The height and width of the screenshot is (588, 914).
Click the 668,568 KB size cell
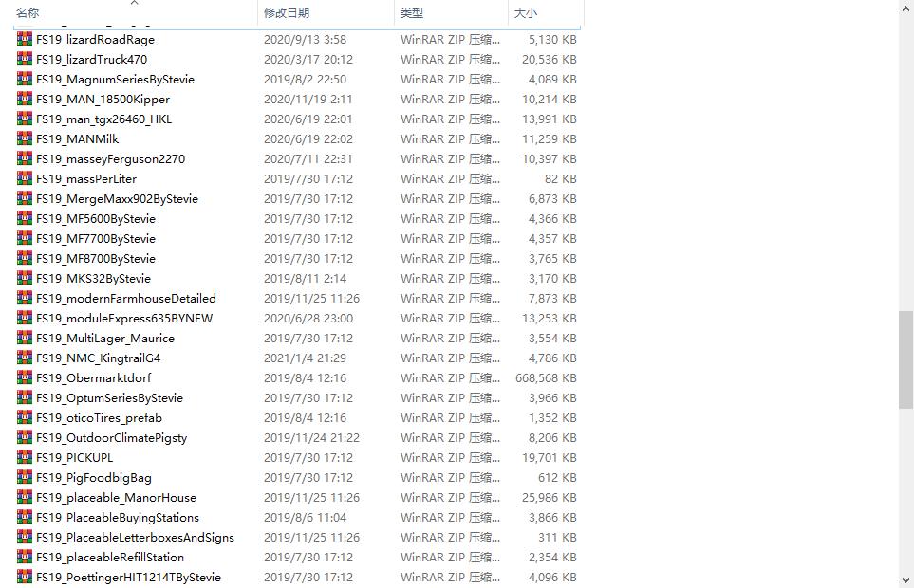pos(546,377)
